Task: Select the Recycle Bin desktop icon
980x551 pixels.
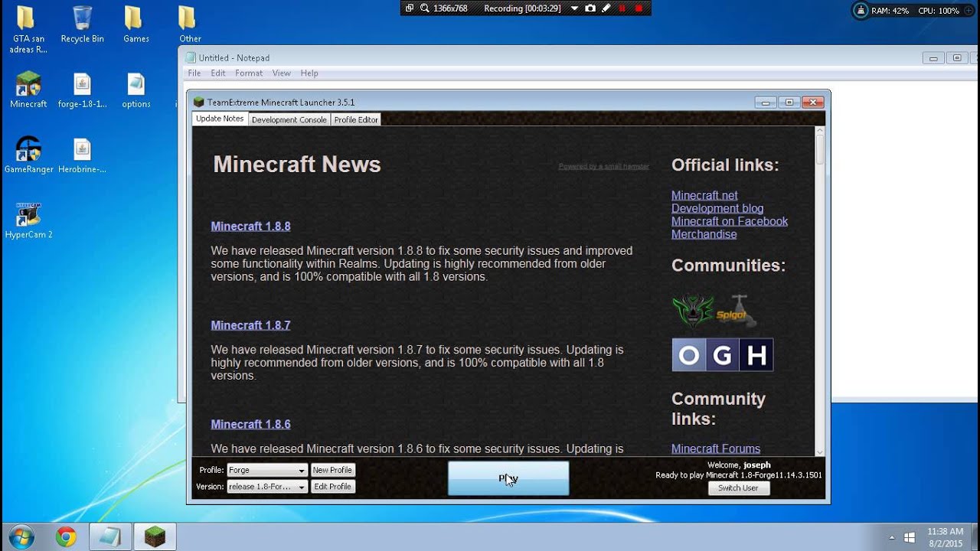Action: tap(82, 24)
